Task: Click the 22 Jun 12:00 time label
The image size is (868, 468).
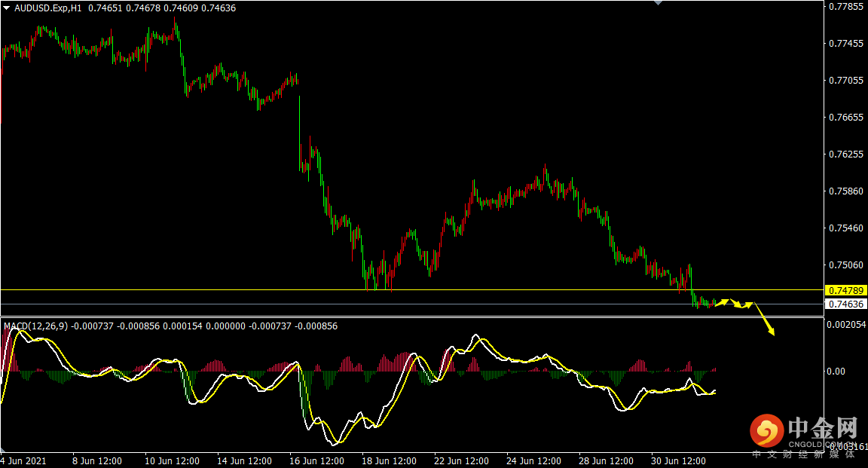Action: (460, 460)
